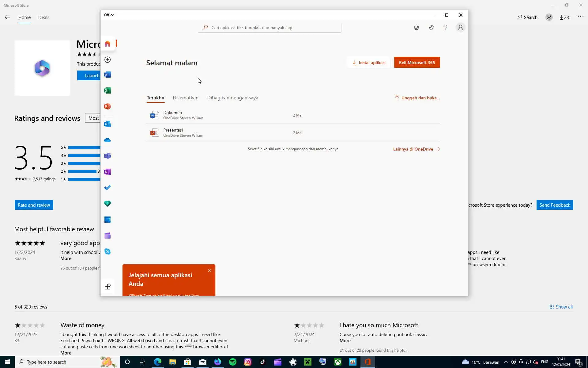Click the Beli Microsoft 365 button

[x=417, y=63]
